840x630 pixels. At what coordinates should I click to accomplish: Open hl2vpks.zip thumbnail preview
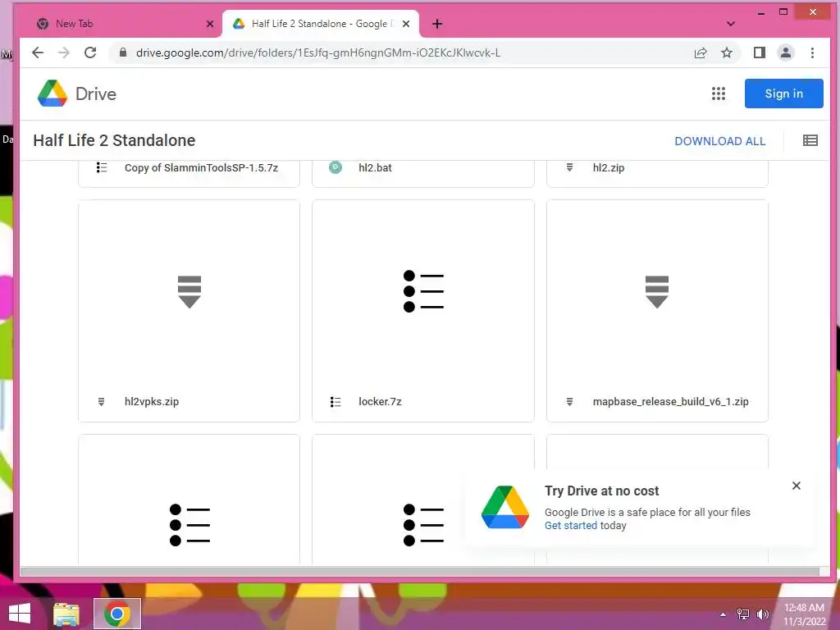(x=189, y=292)
